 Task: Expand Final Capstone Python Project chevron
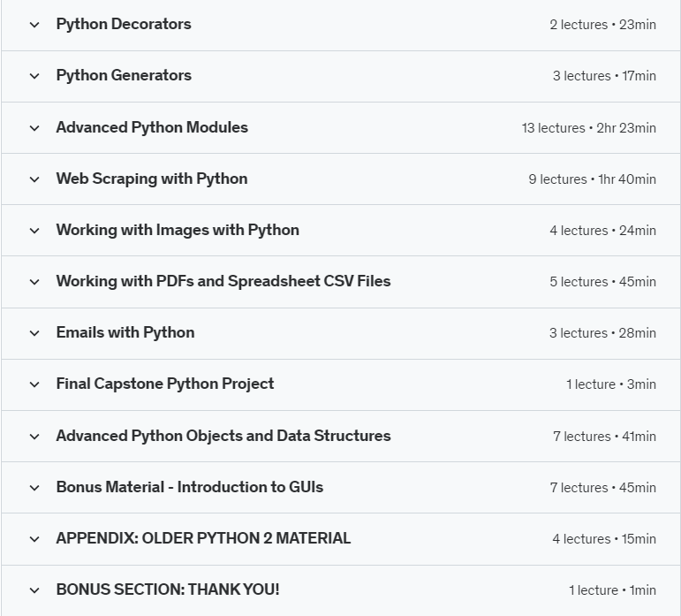point(34,384)
